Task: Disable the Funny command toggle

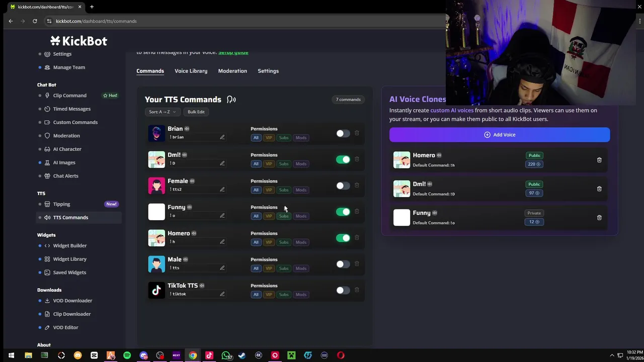Action: [x=343, y=212]
